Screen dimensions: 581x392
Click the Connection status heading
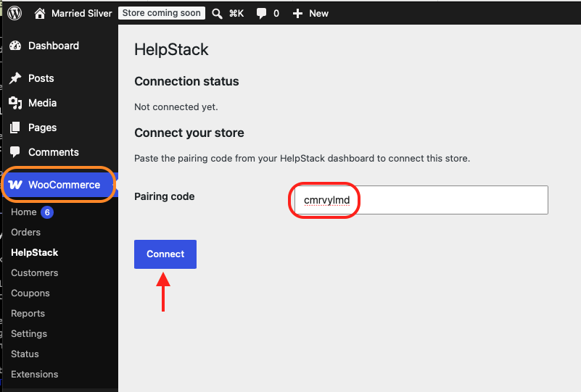point(186,81)
